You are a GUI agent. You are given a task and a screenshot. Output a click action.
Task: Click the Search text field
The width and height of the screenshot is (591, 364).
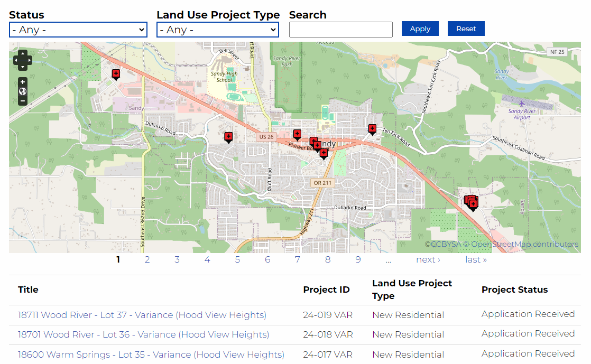click(x=340, y=30)
